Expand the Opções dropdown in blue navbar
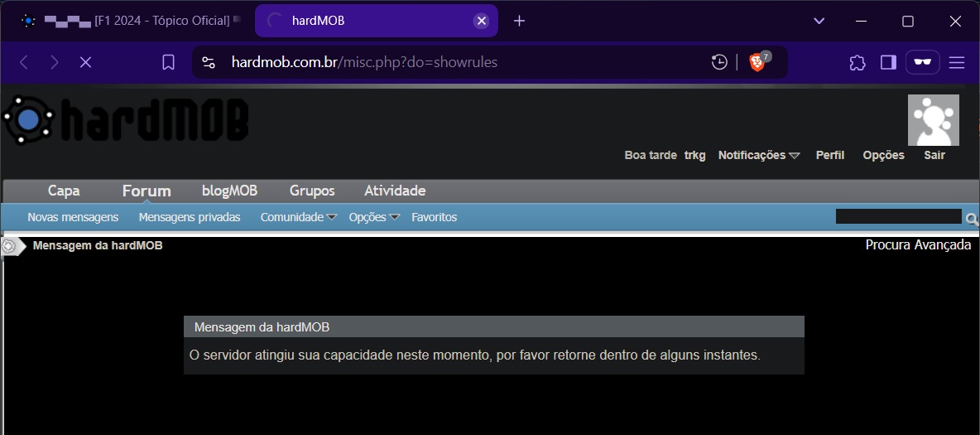Image resolution: width=980 pixels, height=435 pixels. (374, 217)
